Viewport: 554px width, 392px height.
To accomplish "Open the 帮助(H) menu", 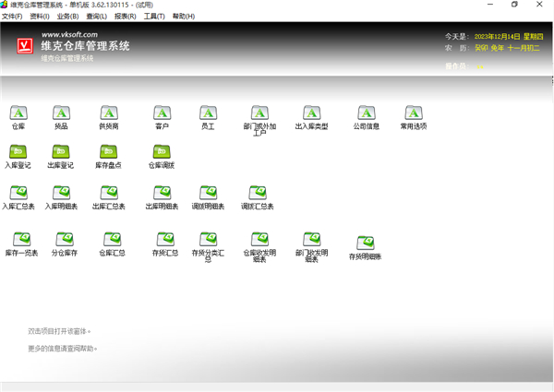I will (x=184, y=17).
